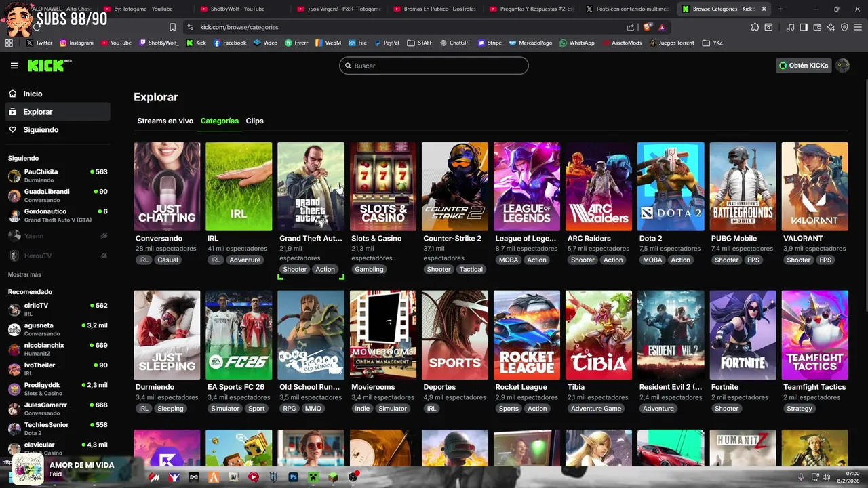Open the Brave VPN shield icon

coord(844,27)
